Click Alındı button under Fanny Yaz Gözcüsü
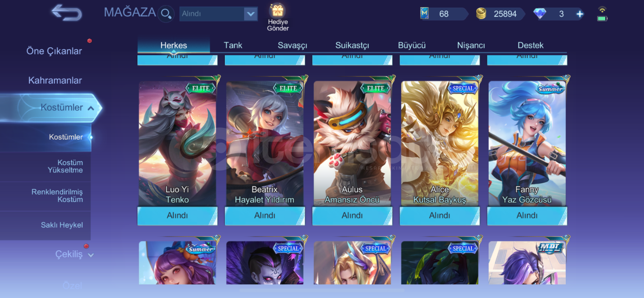The image size is (644, 298). pyautogui.click(x=527, y=216)
